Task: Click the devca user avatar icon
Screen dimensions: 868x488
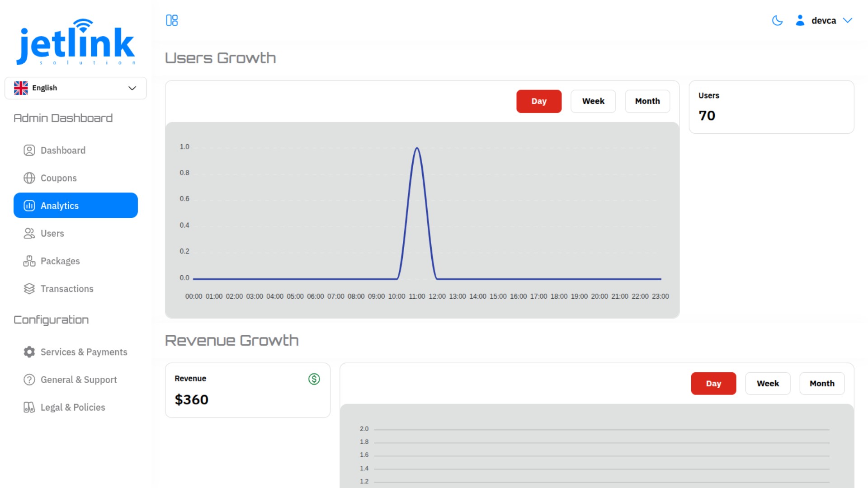Action: (800, 20)
